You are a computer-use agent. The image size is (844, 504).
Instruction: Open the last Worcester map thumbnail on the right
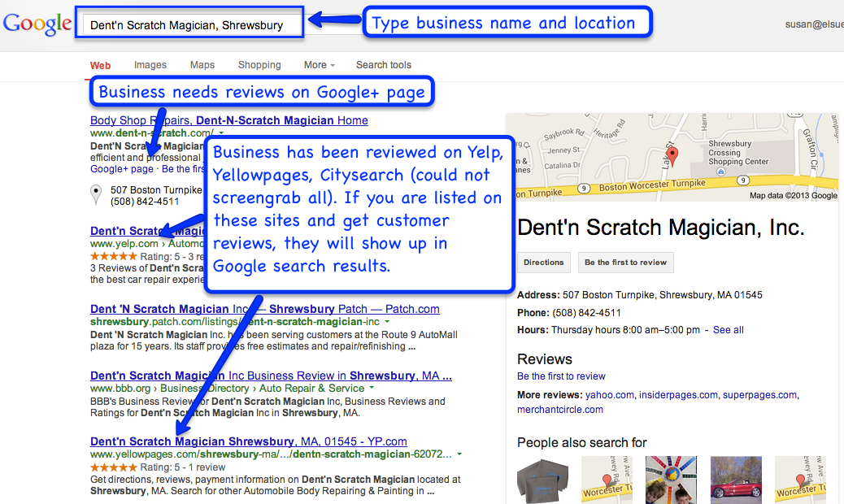point(800,480)
